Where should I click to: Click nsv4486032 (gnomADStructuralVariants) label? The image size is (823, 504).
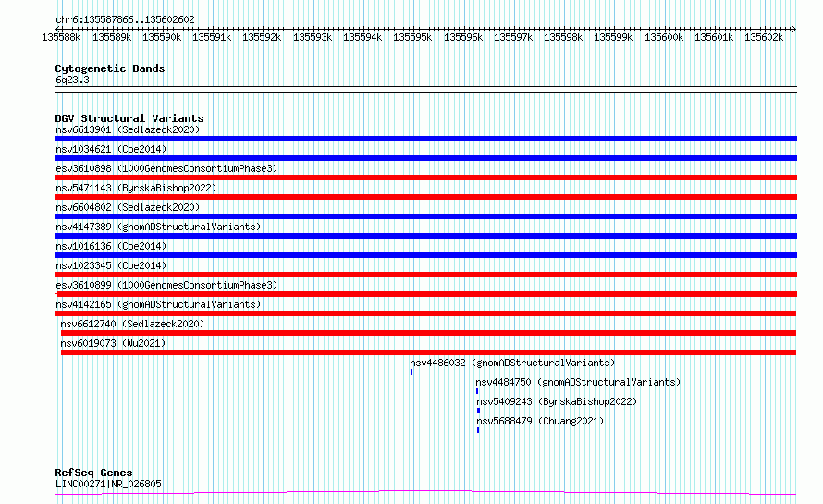pyautogui.click(x=512, y=363)
